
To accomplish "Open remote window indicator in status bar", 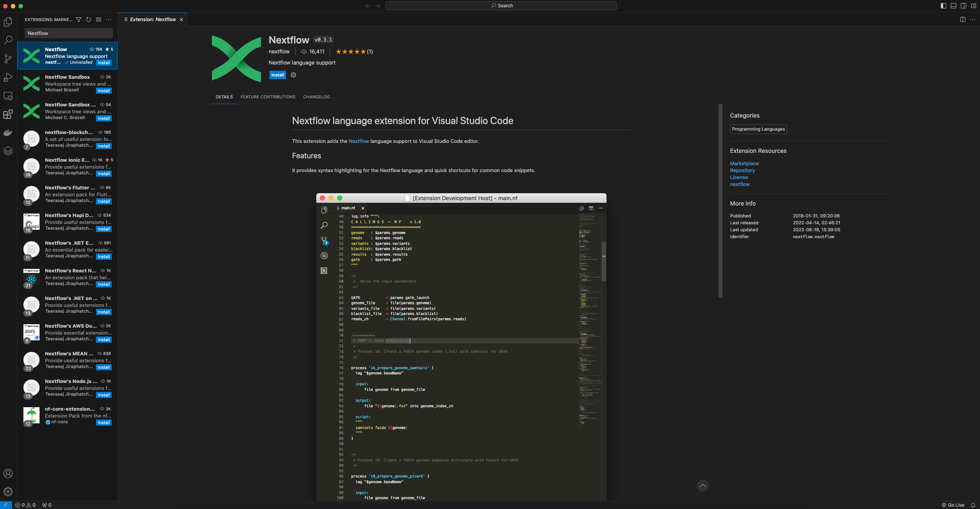I will pyautogui.click(x=6, y=505).
